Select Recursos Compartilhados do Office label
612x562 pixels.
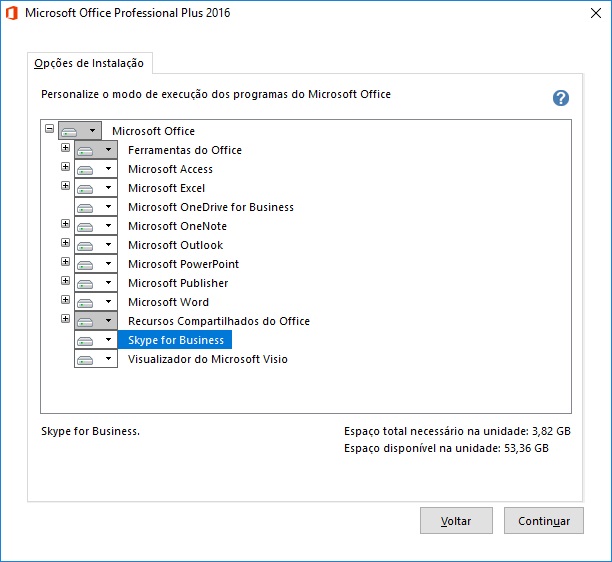point(219,321)
